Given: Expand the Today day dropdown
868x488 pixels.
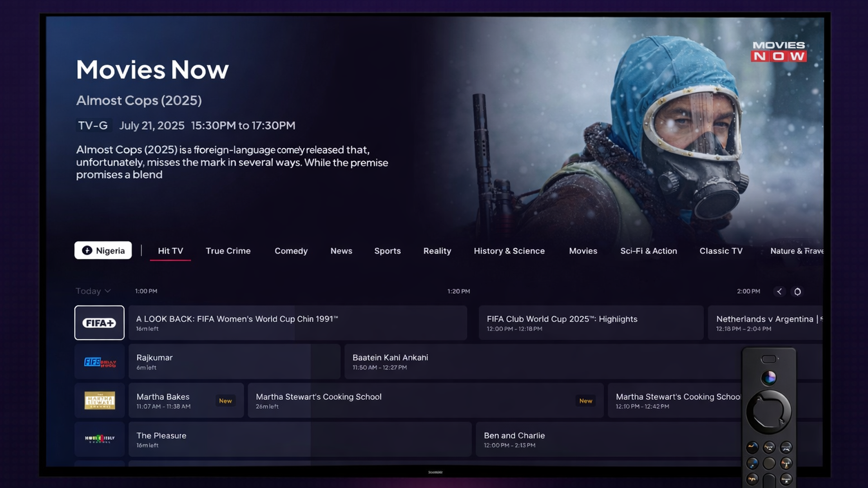Looking at the screenshot, I should [93, 291].
